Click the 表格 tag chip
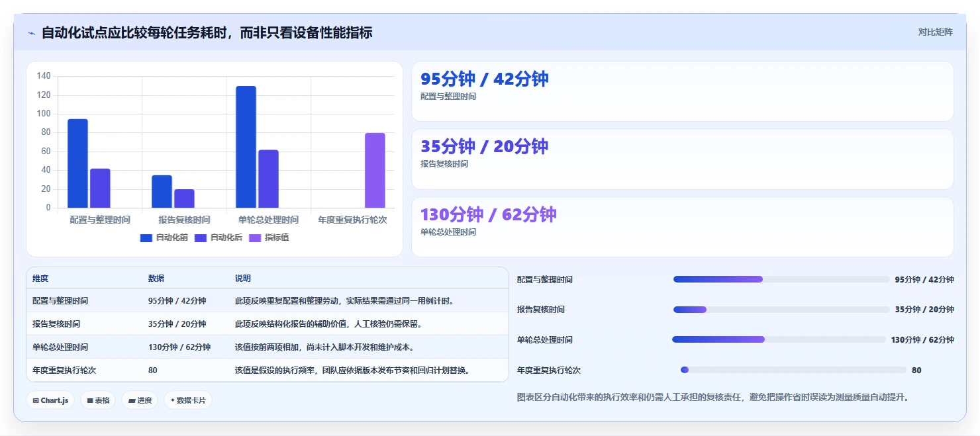Image resolution: width=980 pixels, height=436 pixels. pos(98,400)
